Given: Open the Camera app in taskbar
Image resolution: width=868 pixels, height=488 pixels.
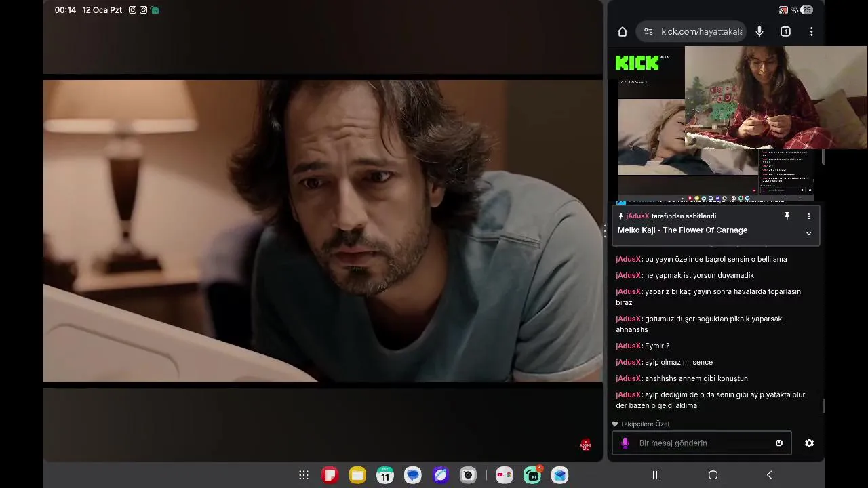Looking at the screenshot, I should point(468,475).
